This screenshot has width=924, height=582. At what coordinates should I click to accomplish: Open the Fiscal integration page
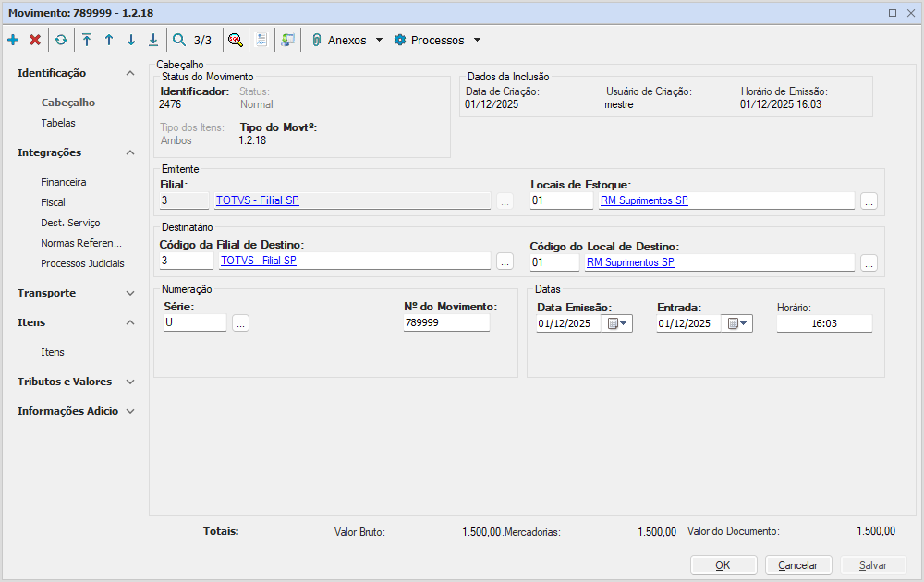click(x=53, y=202)
